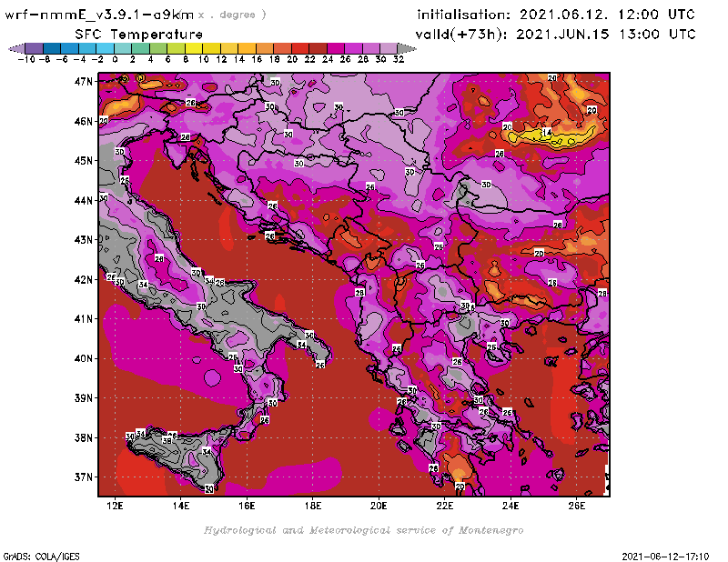Click the '14' contour label on the yellow map area
Viewport: 728px width, 562px height.
(x=547, y=133)
